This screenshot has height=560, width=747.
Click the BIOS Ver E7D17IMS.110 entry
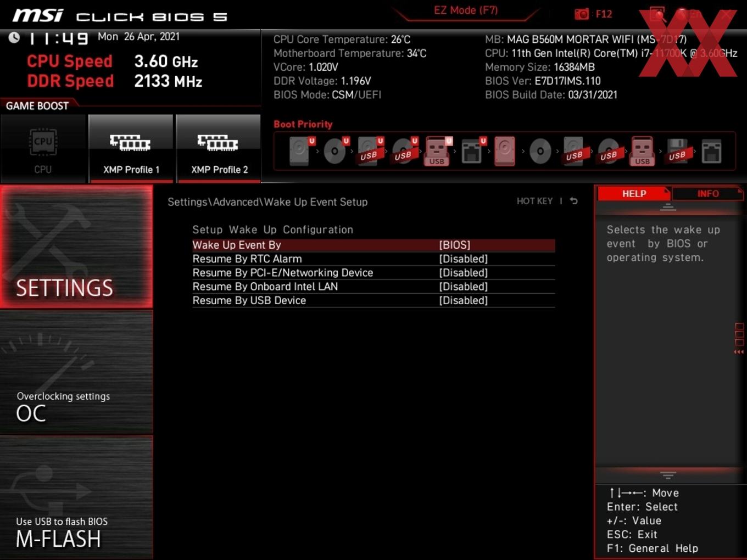pos(543,81)
